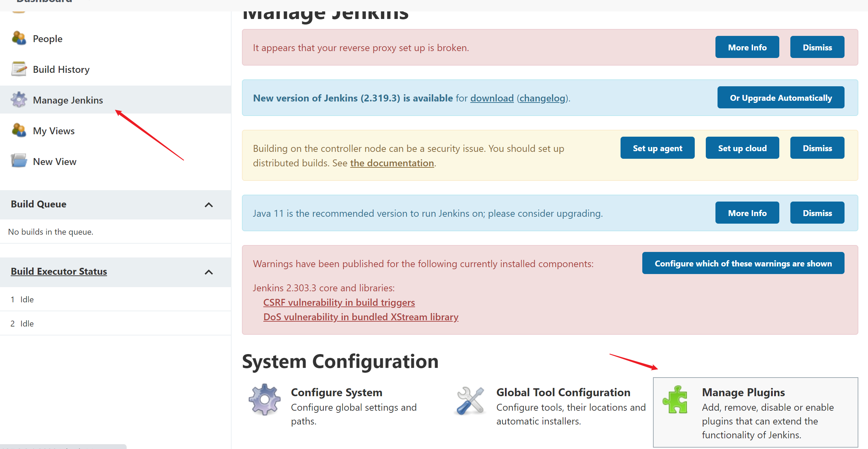Dismiss the reverse proxy warning
This screenshot has height=449, width=868.
817,47
